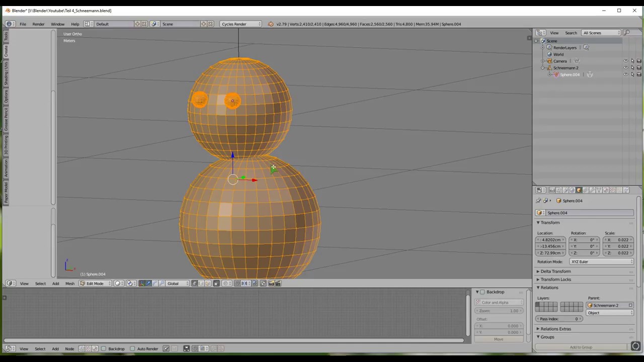Viewport: 644px width, 362px height.
Task: Open the 3D viewport editor type selector
Action: coord(10,284)
